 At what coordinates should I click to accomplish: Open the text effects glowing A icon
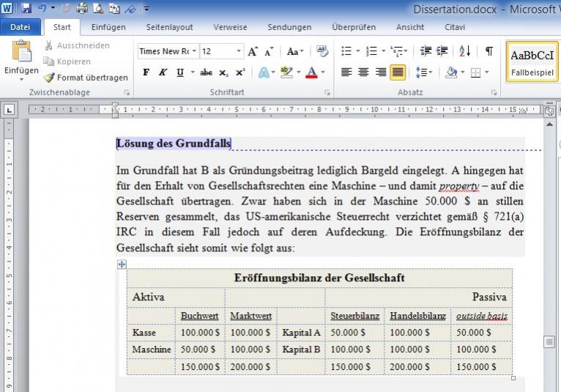(x=264, y=73)
